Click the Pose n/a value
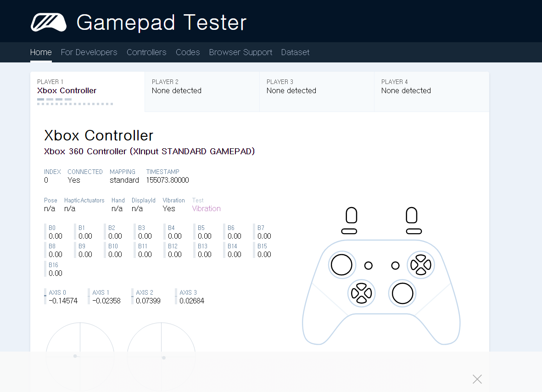 [50, 208]
